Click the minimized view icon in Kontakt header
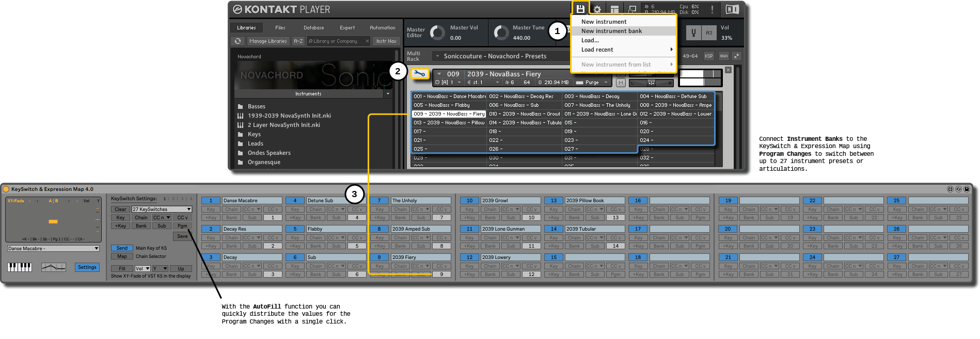The width and height of the screenshot is (980, 339). click(632, 9)
